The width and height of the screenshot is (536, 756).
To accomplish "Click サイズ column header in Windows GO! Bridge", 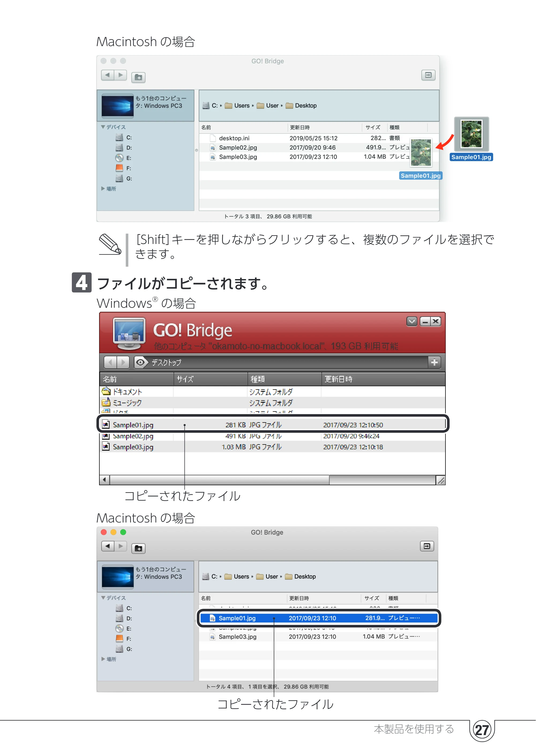I will pos(211,379).
